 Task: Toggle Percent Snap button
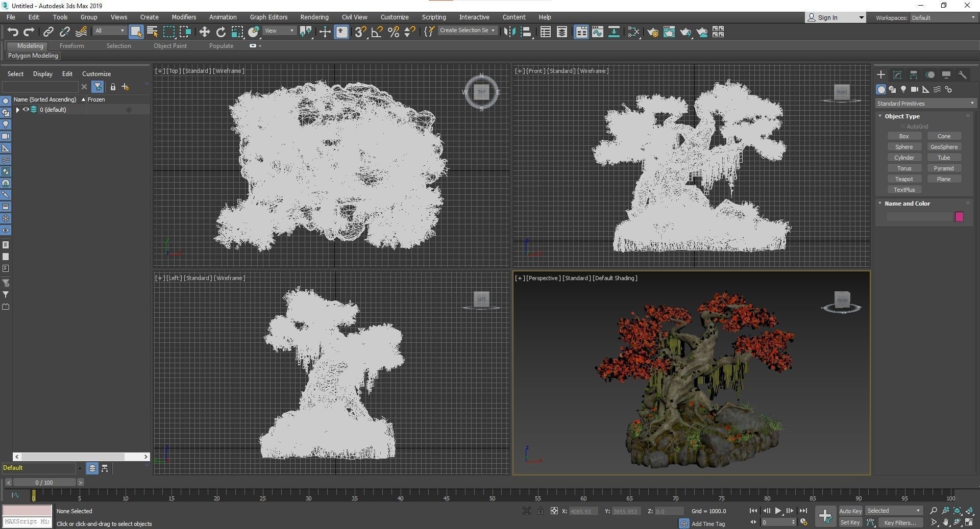coord(393,32)
